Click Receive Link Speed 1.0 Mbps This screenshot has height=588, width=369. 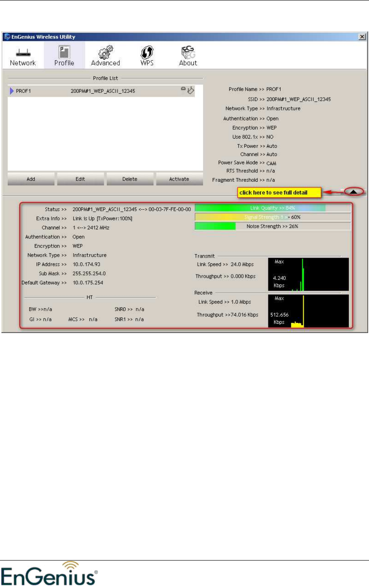pyautogui.click(x=224, y=302)
